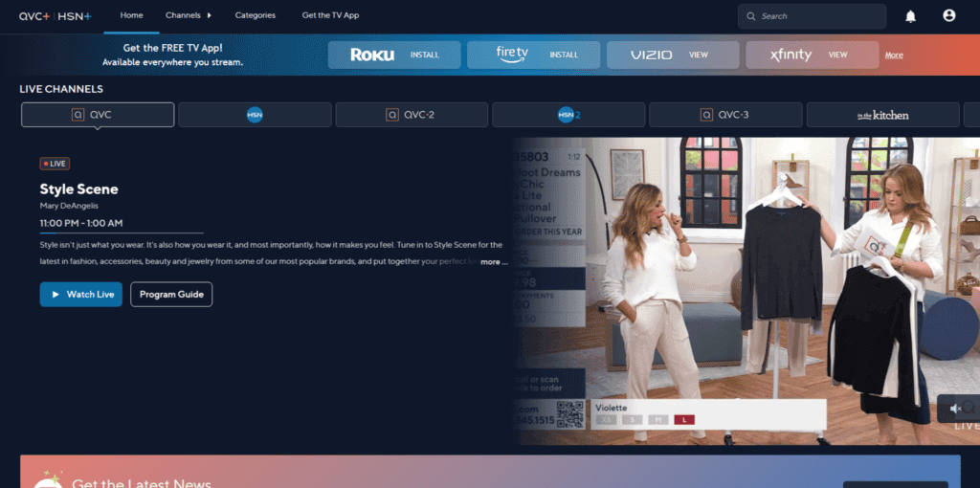Click the 11:00 PM - 1:00 AM time
Screen dimensions: 980x488
pyautogui.click(x=81, y=223)
